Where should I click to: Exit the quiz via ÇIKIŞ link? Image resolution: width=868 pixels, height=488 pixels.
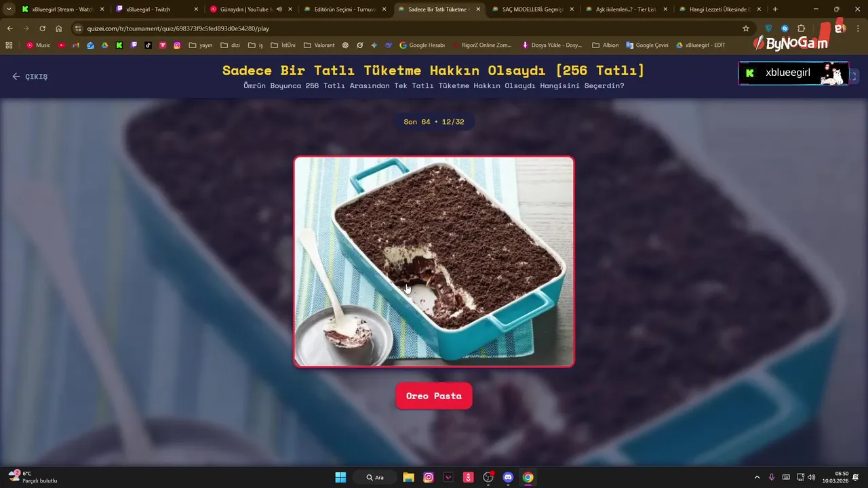(30, 77)
